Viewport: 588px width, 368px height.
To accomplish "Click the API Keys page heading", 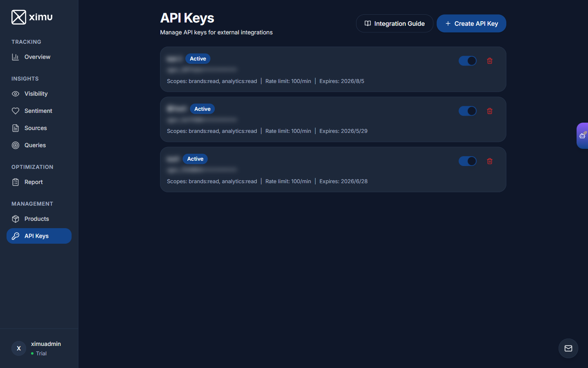I will coord(187,18).
